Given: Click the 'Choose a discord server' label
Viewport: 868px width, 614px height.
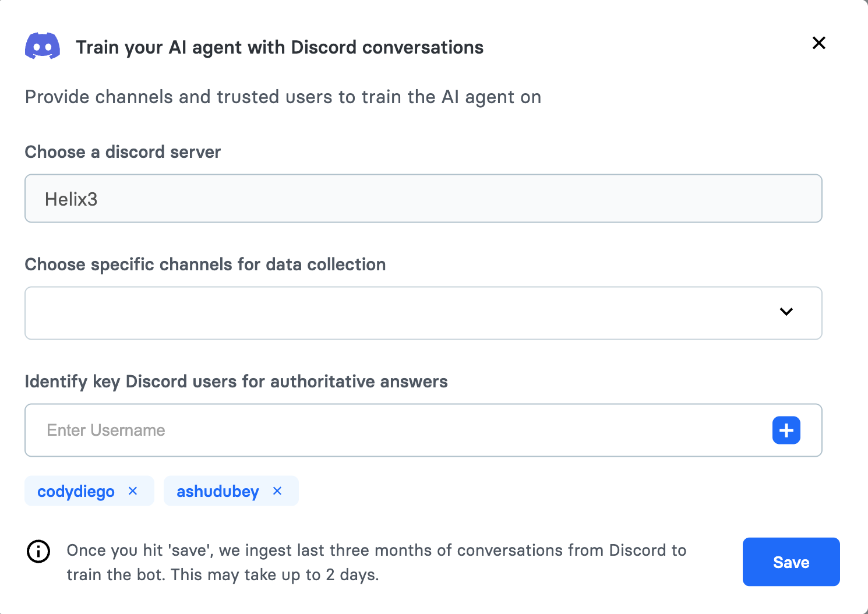Looking at the screenshot, I should 123,152.
